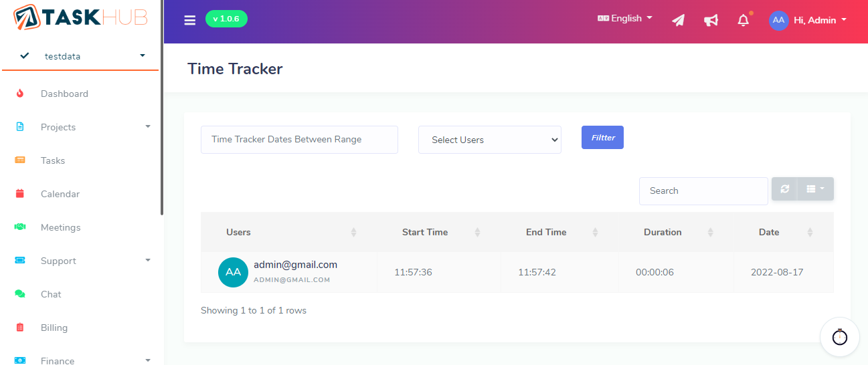
Task: Click the Calendar icon in sidebar
Action: point(20,193)
